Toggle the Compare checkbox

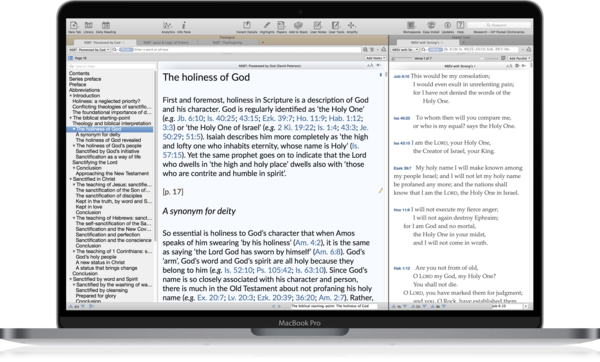pos(482,58)
